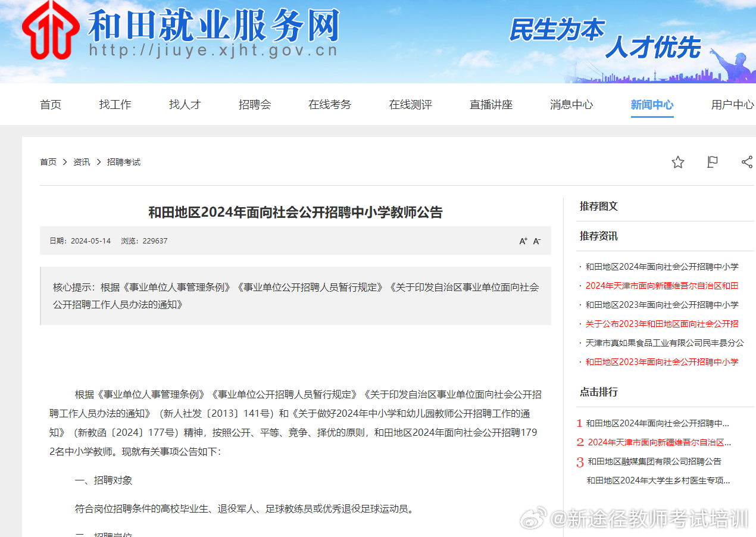Increase font size with A+ icon
The height and width of the screenshot is (537, 756).
tap(523, 241)
